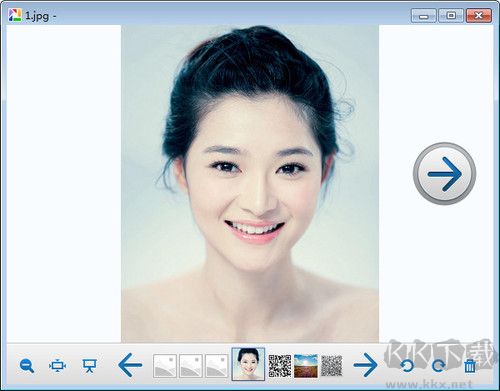500x391 pixels.
Task: Go to previous photo using toolbar left arrow
Action: (x=130, y=365)
